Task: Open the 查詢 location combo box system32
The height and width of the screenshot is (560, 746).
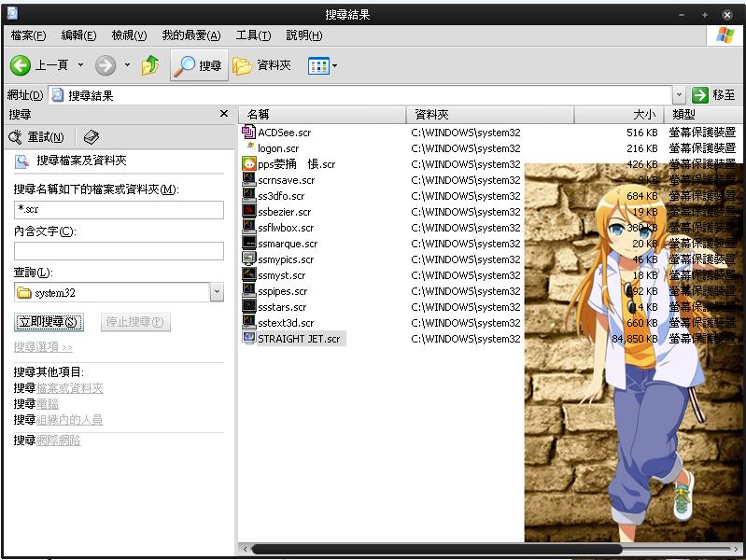Action: (119, 292)
